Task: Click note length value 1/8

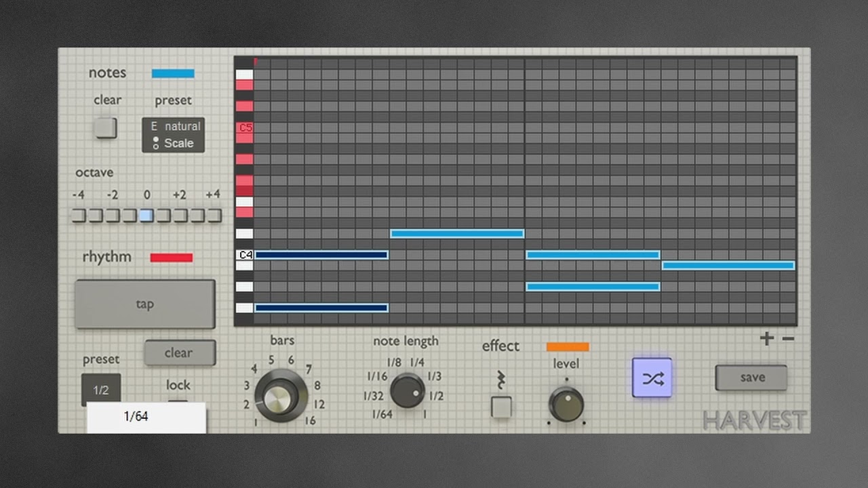Action: tap(394, 363)
